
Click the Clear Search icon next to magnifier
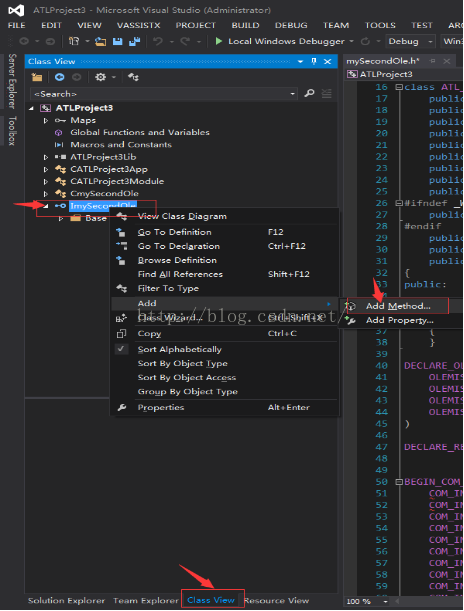326,94
